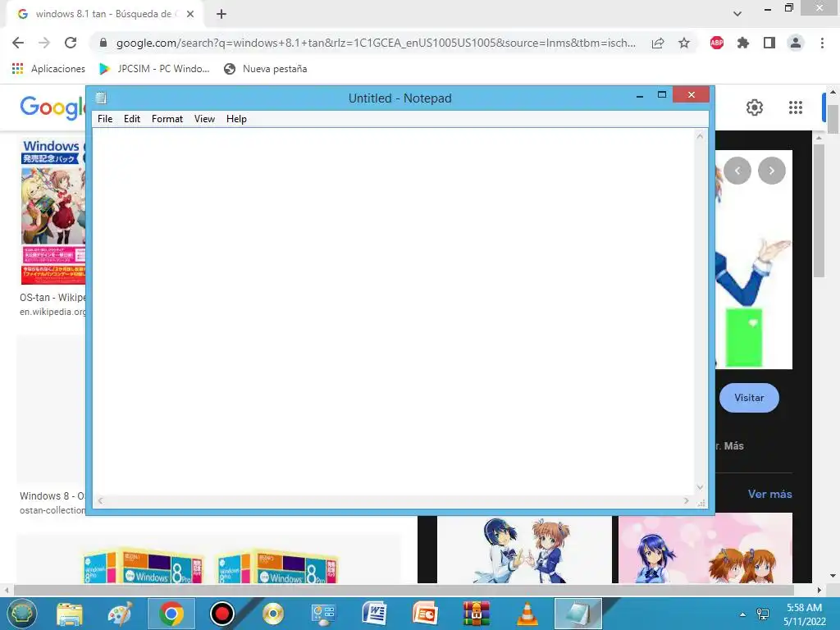Open the disc burner taskbar icon

click(x=272, y=614)
